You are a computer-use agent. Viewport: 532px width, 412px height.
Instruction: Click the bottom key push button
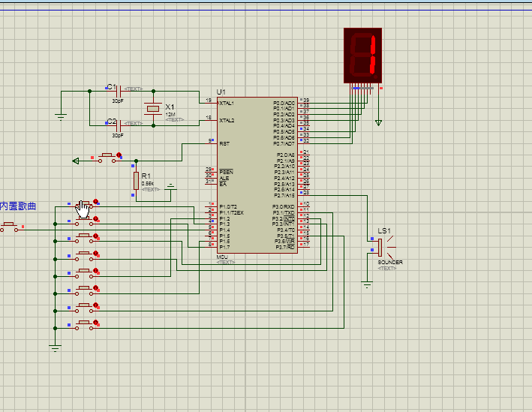click(84, 326)
